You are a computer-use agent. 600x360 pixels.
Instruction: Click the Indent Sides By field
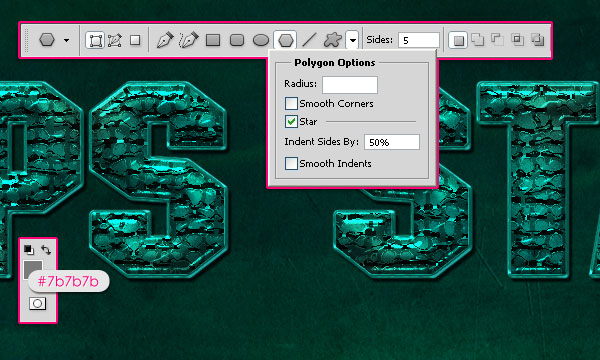(x=392, y=142)
